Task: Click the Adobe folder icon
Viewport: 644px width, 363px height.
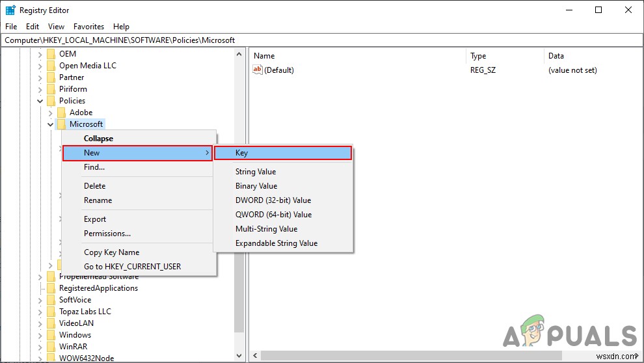Action: click(x=61, y=113)
